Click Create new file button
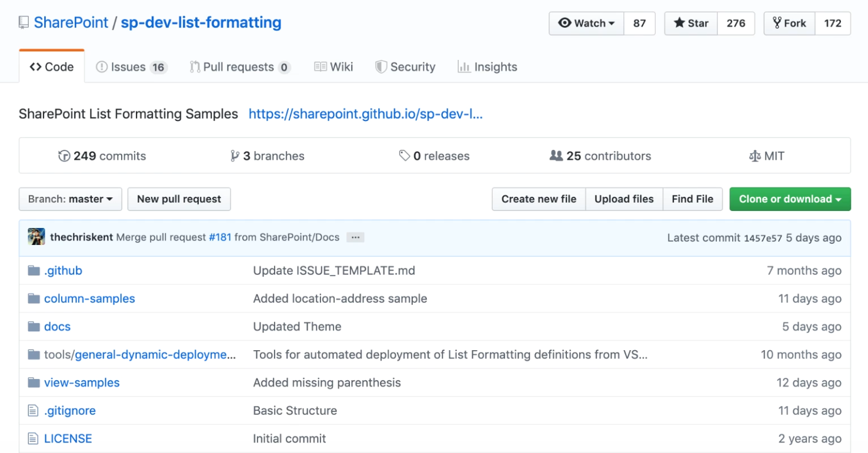 (x=539, y=199)
